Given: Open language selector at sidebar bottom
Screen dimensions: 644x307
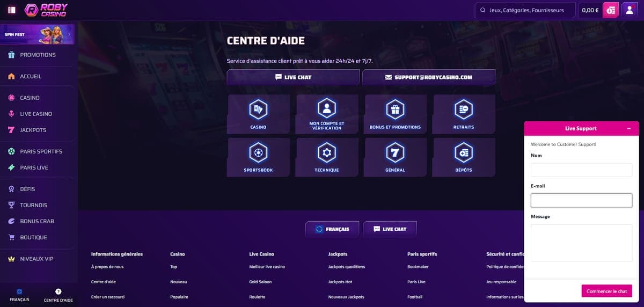Looking at the screenshot, I should (19, 295).
